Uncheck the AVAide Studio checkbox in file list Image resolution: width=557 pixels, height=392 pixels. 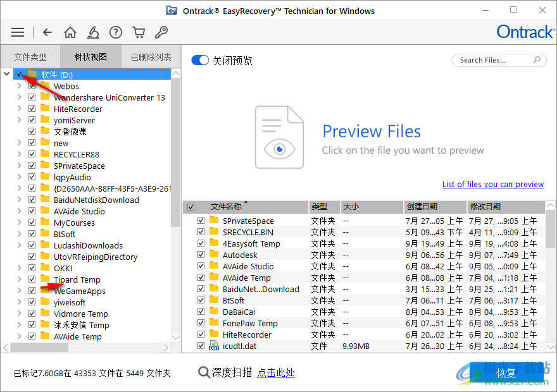(201, 266)
